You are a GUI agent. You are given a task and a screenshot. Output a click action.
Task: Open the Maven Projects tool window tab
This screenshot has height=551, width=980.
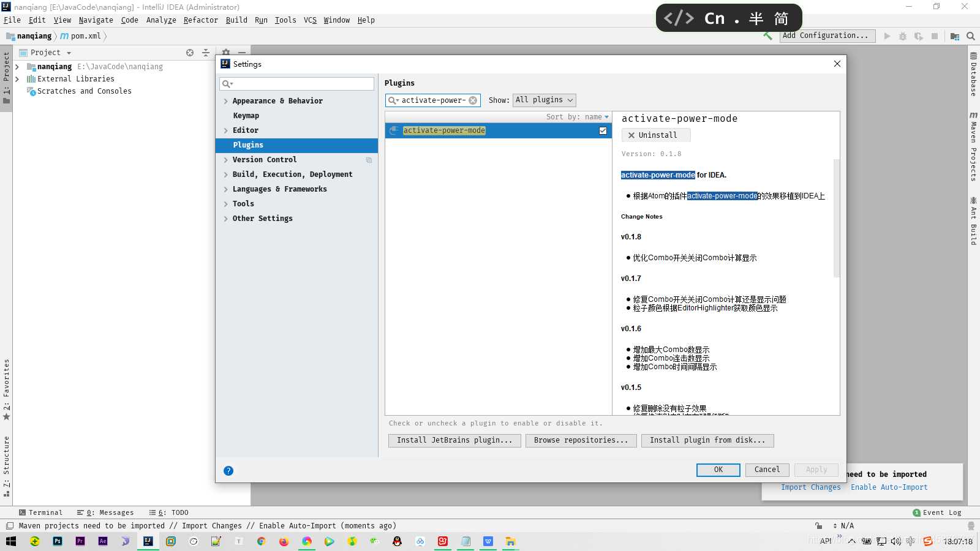click(973, 146)
